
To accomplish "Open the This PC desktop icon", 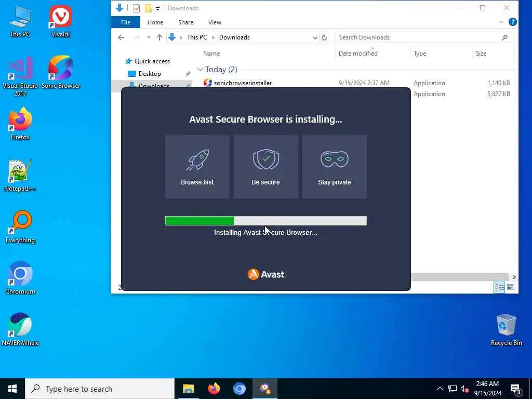I will pyautogui.click(x=20, y=21).
